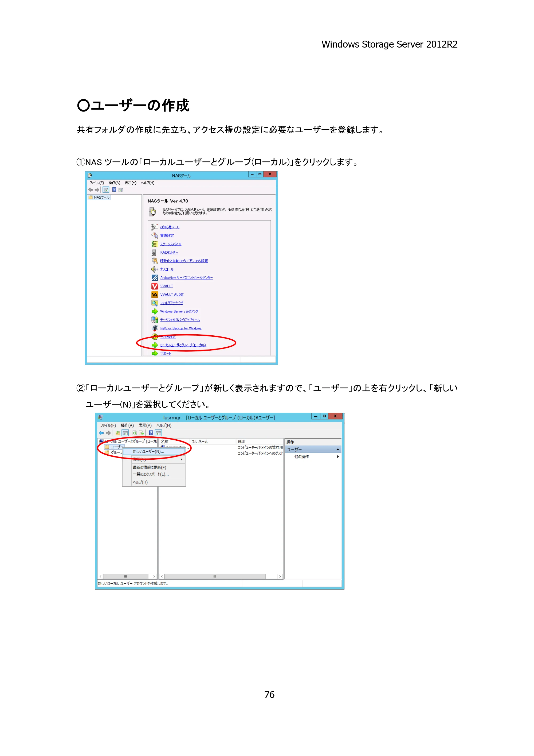Click the お知らせメール mail icon
Screen dimensions: 534x756
[154, 227]
